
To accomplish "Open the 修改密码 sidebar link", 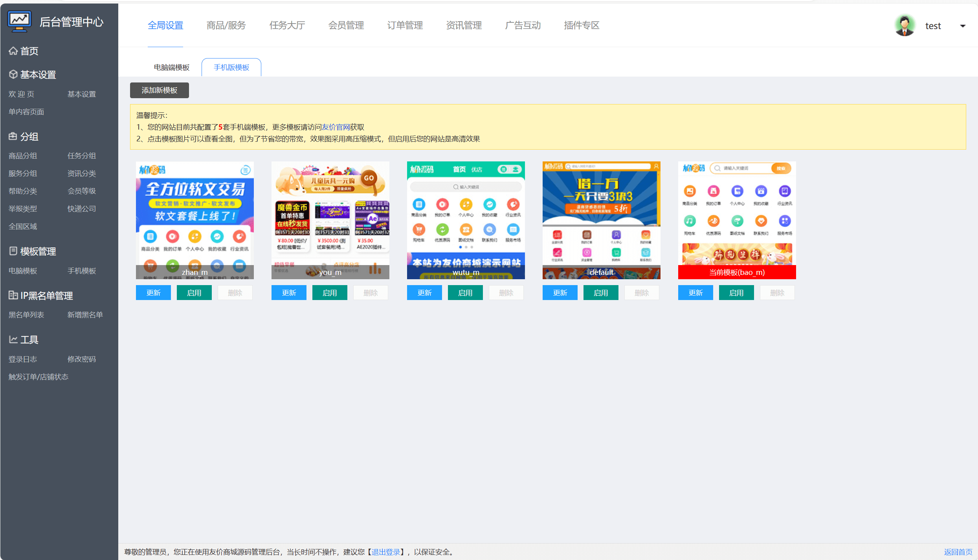I will pyautogui.click(x=82, y=359).
